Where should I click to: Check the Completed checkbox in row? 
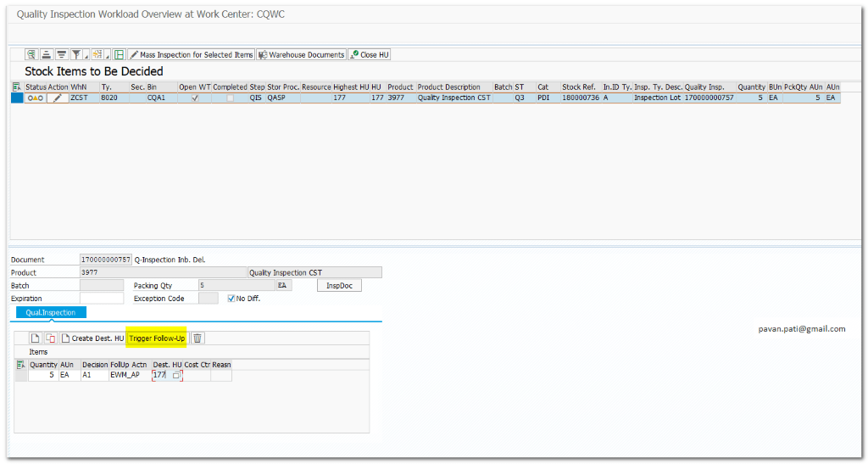230,98
